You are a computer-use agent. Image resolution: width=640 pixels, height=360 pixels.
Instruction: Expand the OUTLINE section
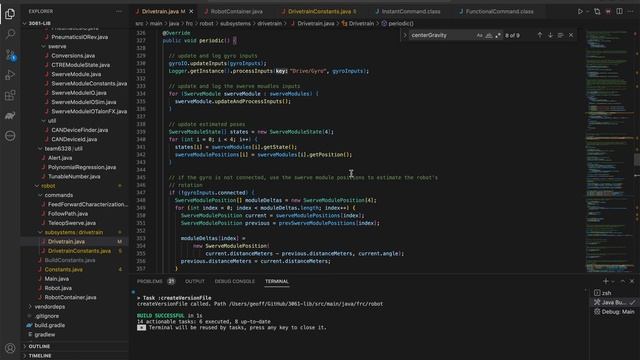point(39,346)
